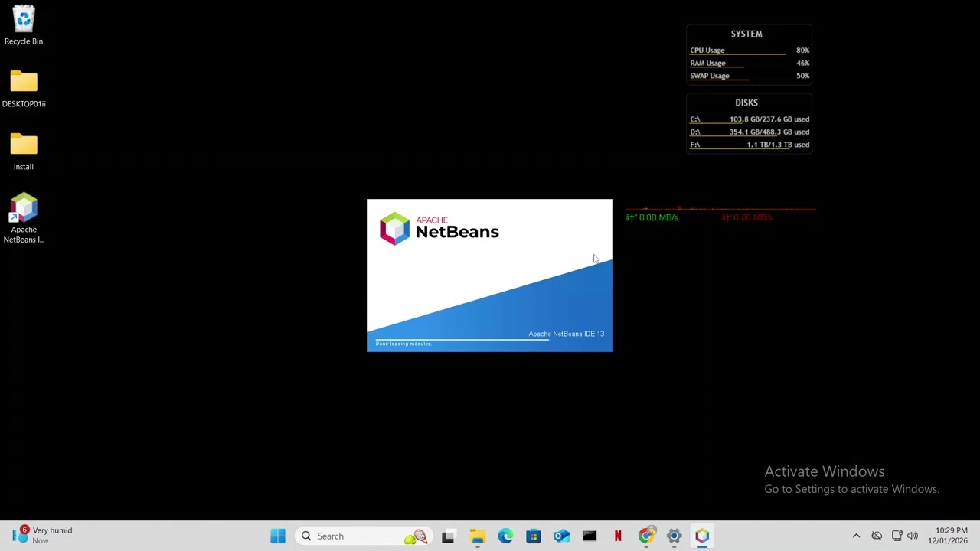Open File Explorer from the taskbar

[477, 536]
